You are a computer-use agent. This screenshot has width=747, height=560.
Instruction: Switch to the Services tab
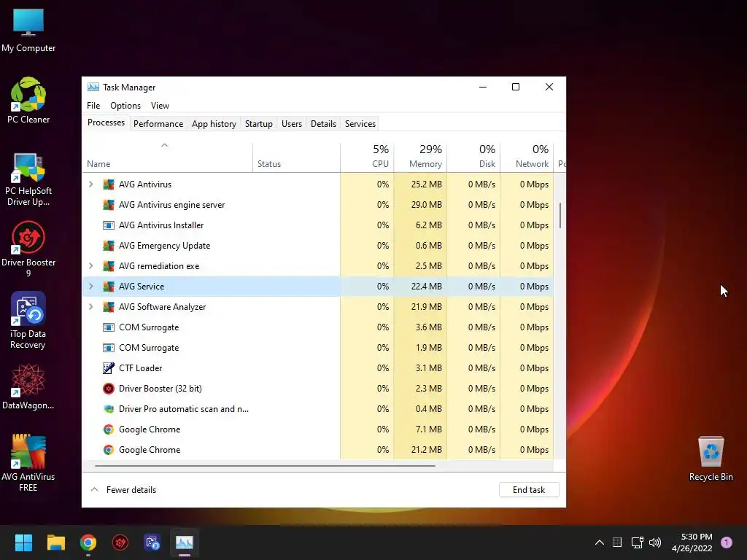360,124
